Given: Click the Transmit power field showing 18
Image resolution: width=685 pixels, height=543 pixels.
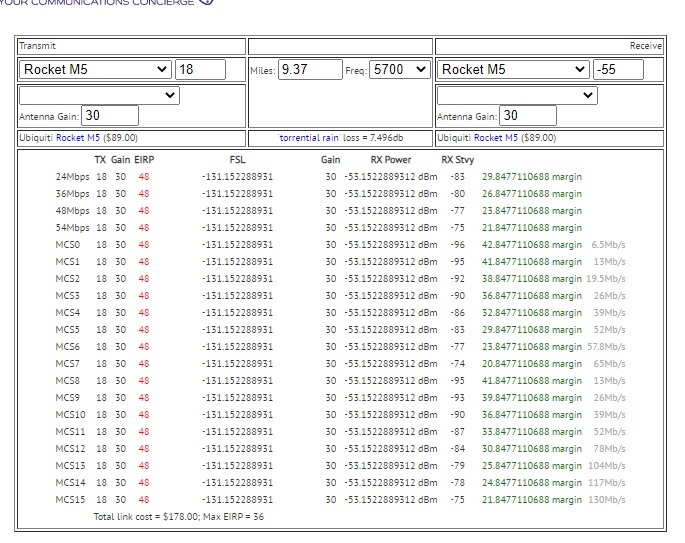Looking at the screenshot, I should 200,70.
